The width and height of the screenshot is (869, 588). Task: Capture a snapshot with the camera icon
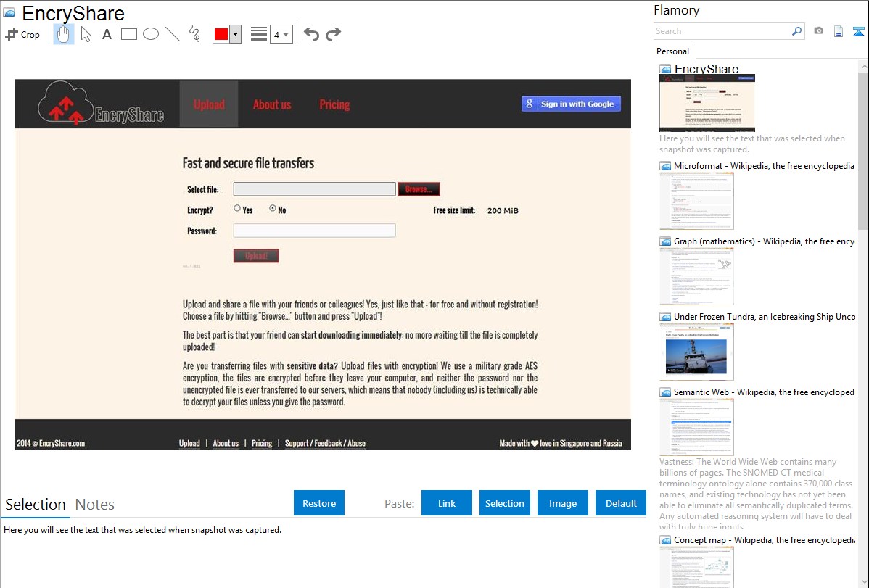[818, 31]
